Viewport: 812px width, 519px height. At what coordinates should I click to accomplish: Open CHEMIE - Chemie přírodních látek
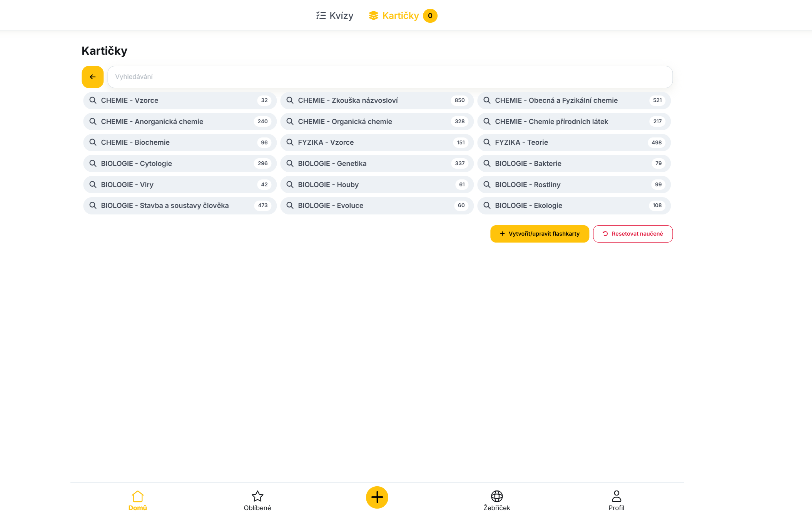click(574, 122)
